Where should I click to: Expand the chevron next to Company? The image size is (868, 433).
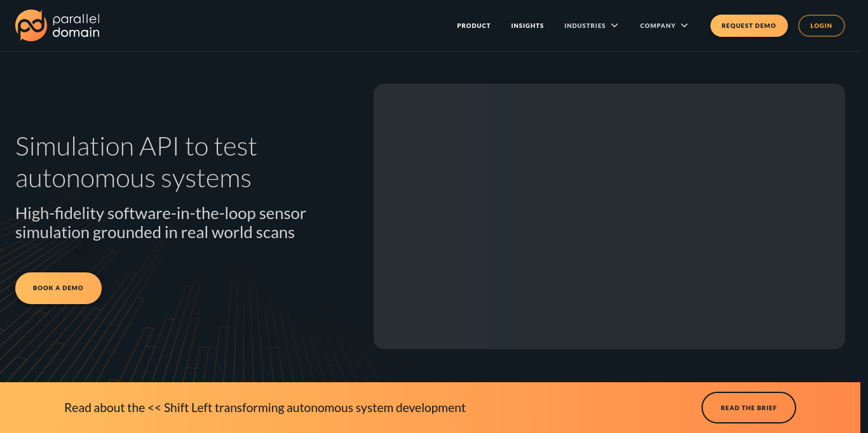(x=684, y=26)
